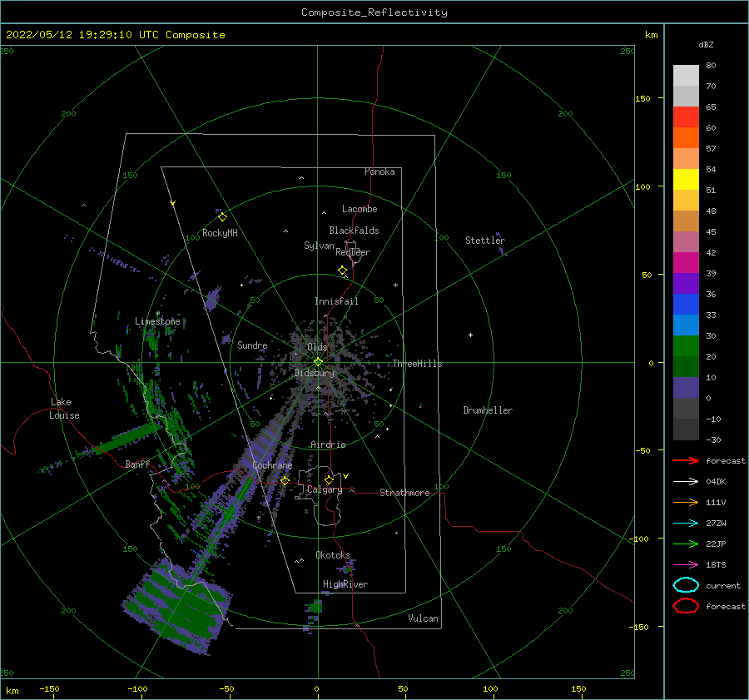Screen dimensions: 749x700
Task: Click the Lake Louise label
Action: coord(64,409)
